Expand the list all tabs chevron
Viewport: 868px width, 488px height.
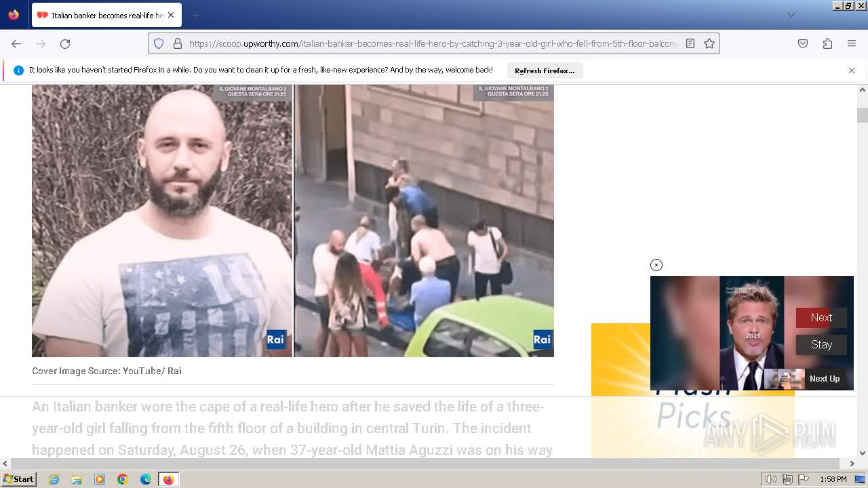click(791, 15)
